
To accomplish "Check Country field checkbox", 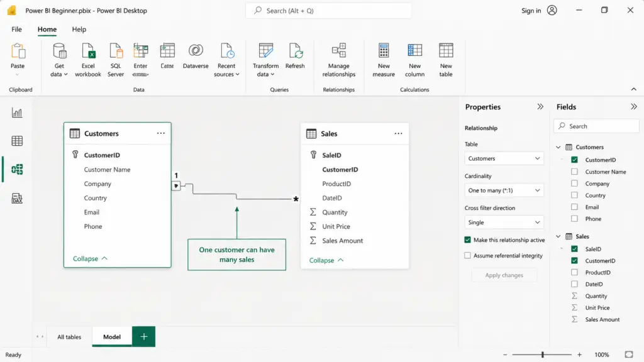I will tap(574, 195).
